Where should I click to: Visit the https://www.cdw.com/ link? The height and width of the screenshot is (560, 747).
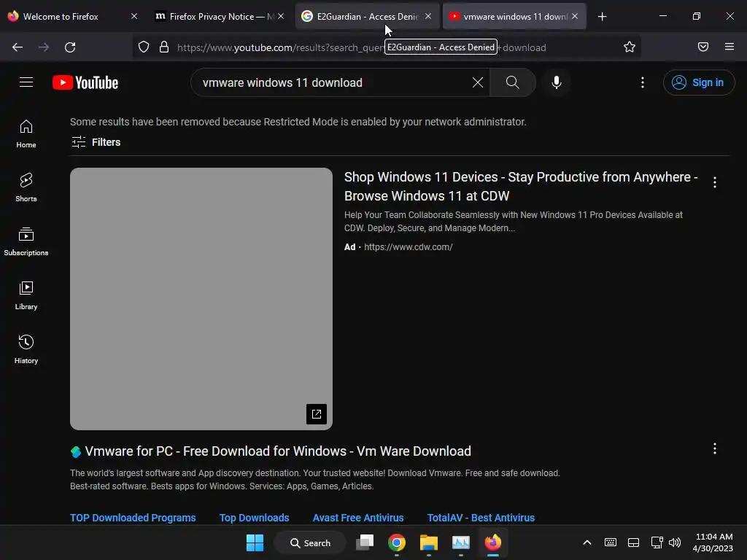[409, 246]
